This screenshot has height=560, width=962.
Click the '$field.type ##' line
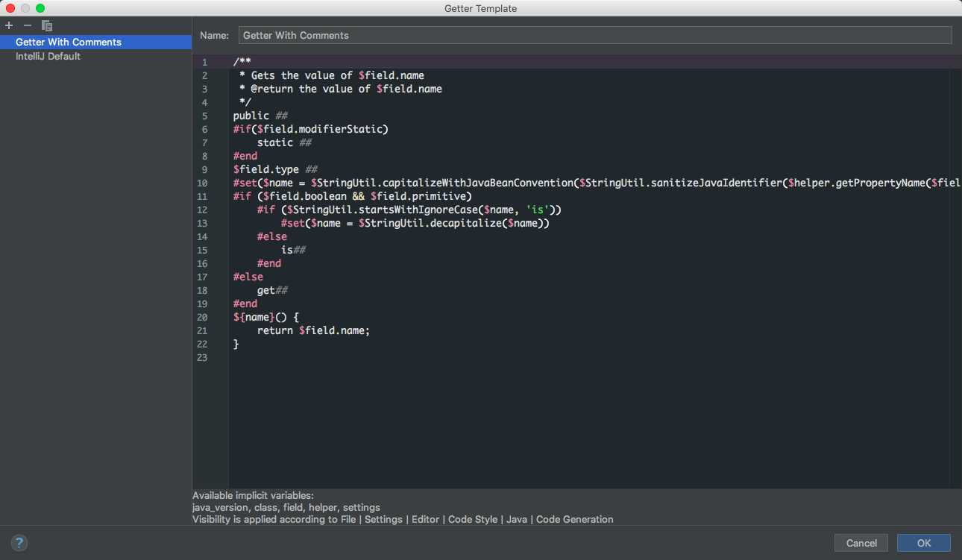[x=266, y=169]
